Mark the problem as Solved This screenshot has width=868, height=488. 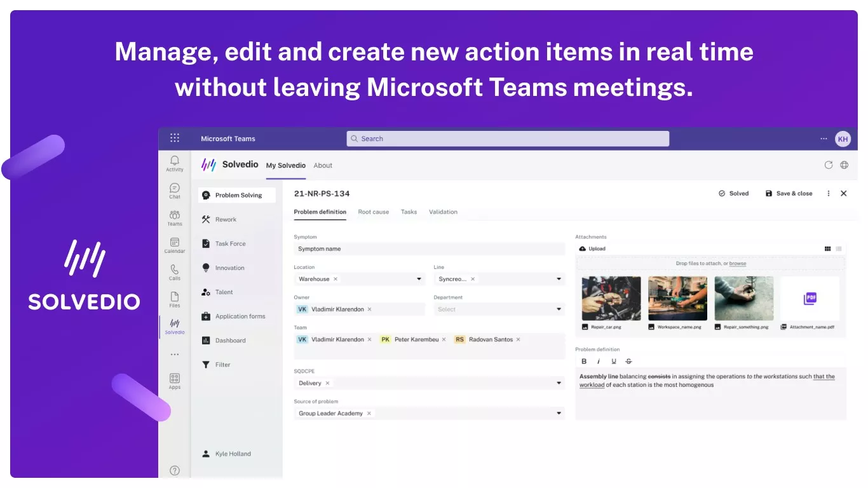tap(734, 194)
